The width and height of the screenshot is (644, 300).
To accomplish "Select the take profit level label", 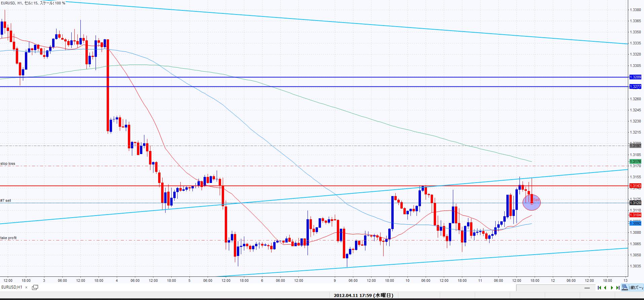I will [8, 238].
